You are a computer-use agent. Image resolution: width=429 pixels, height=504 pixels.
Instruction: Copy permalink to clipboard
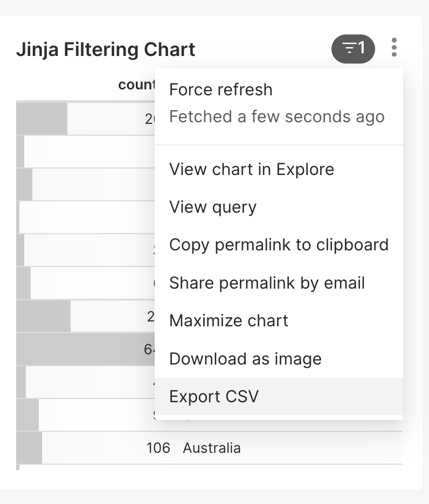click(279, 244)
